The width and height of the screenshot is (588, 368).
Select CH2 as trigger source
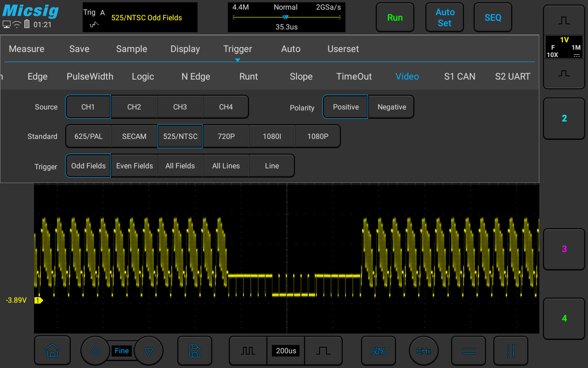[x=134, y=107]
